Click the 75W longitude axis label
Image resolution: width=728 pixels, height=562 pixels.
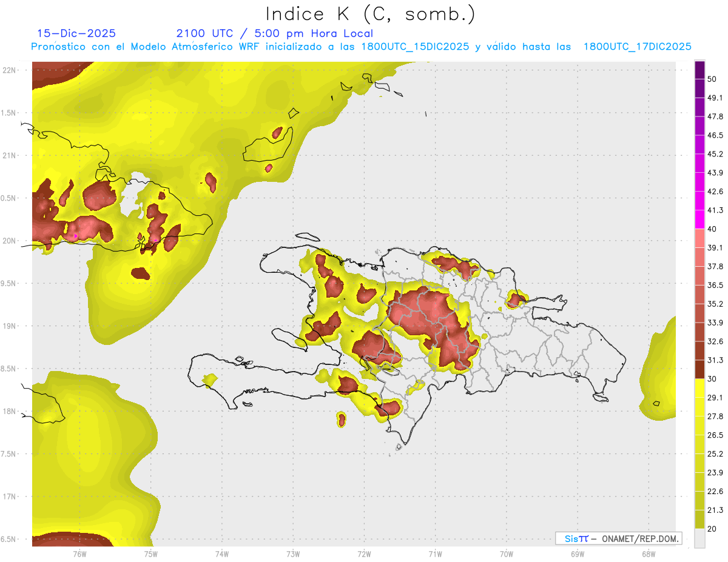coord(150,554)
